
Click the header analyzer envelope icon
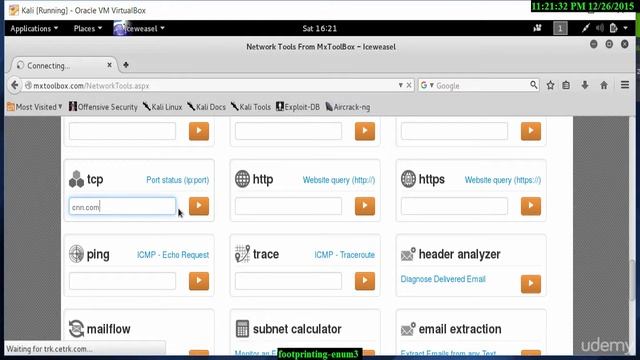(x=408, y=254)
